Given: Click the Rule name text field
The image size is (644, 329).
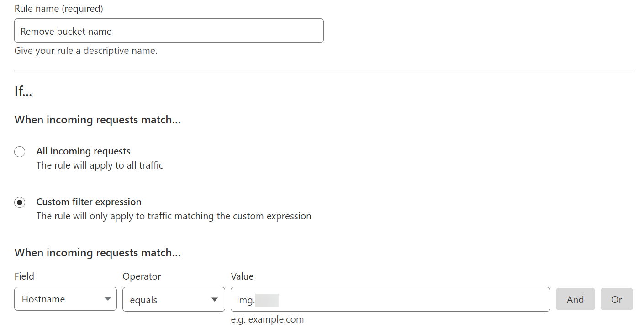Looking at the screenshot, I should 169,31.
